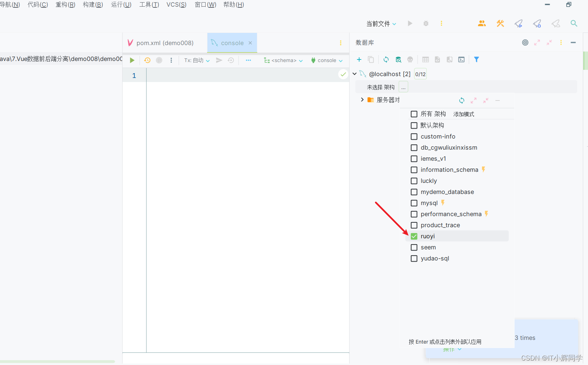The height and width of the screenshot is (365, 588).
Task: Click the 0/12 schema count badge
Action: coord(420,74)
